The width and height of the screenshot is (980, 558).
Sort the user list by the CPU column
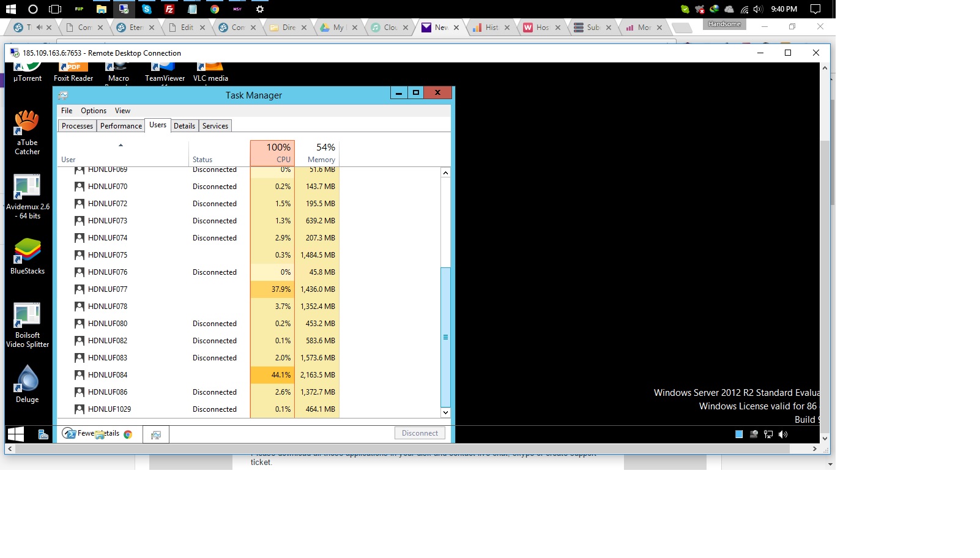point(273,153)
